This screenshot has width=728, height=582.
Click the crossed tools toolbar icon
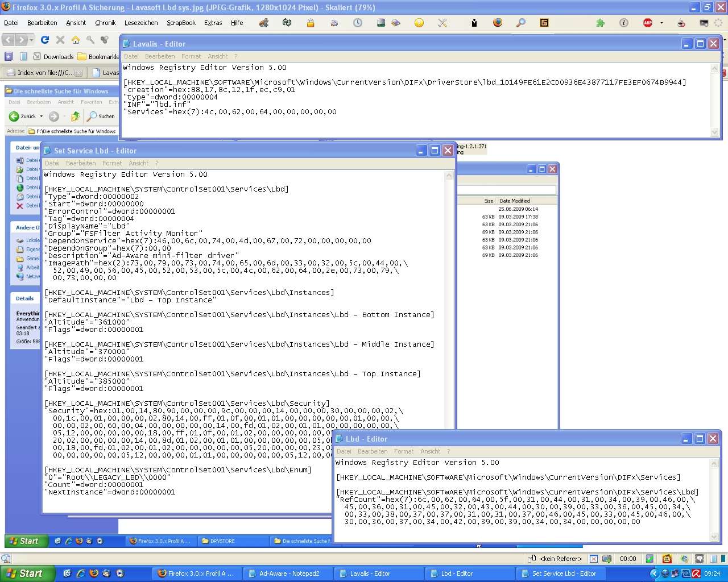(x=442, y=23)
